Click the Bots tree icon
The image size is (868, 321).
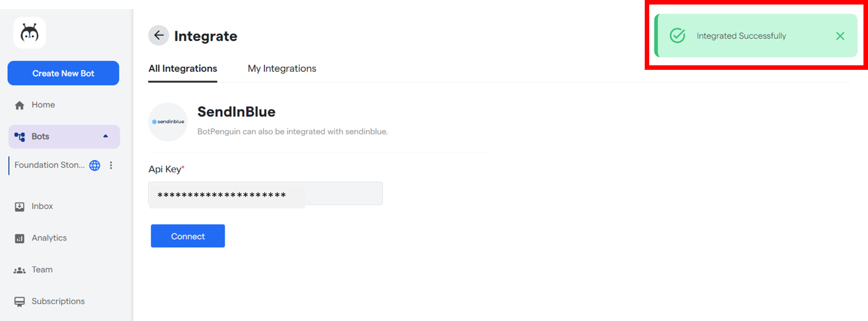tap(20, 137)
